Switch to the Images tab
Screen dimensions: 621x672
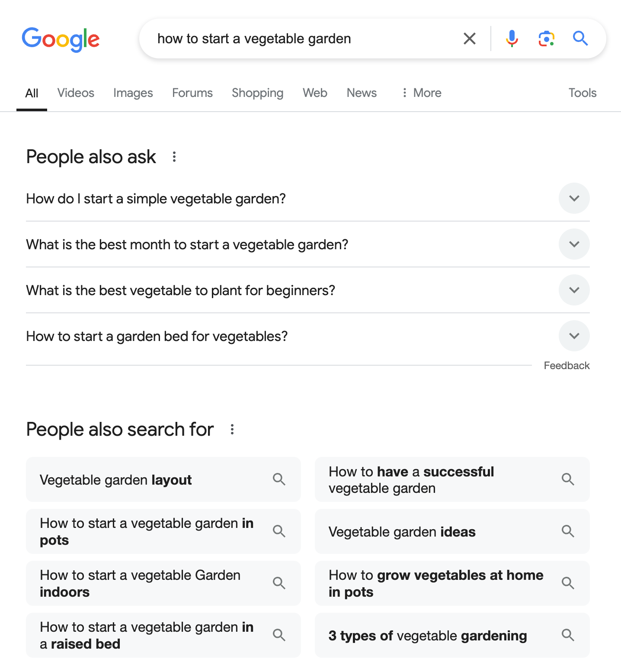pyautogui.click(x=133, y=93)
